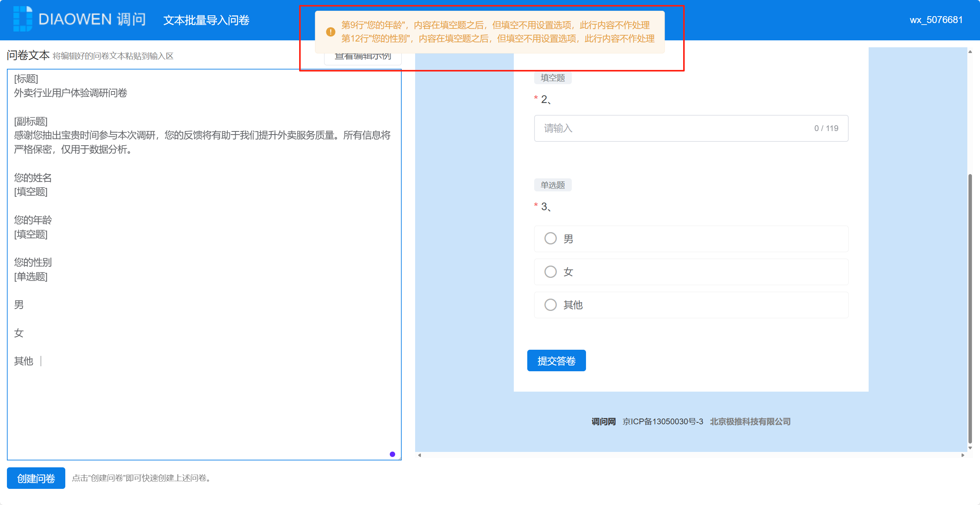980x505 pixels.
Task: Click the 文本批量导入问卷 header title
Action: click(206, 20)
